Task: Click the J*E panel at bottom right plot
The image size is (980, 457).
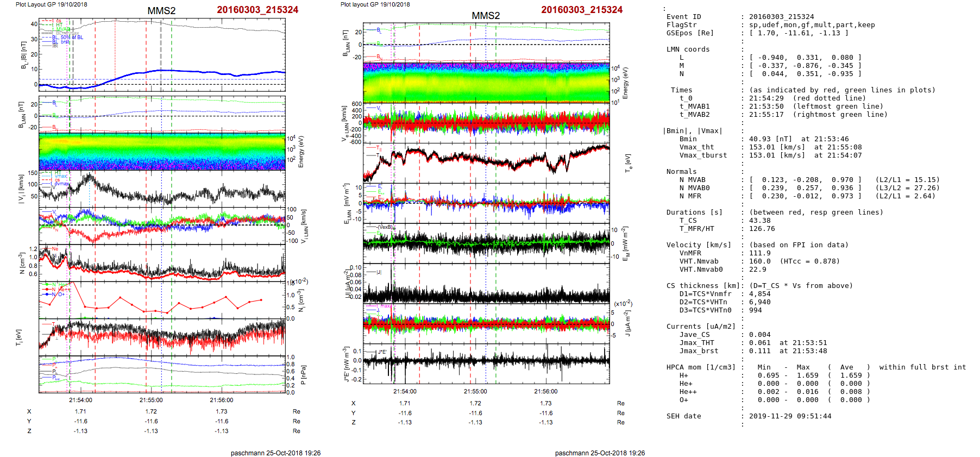Action: click(x=486, y=363)
